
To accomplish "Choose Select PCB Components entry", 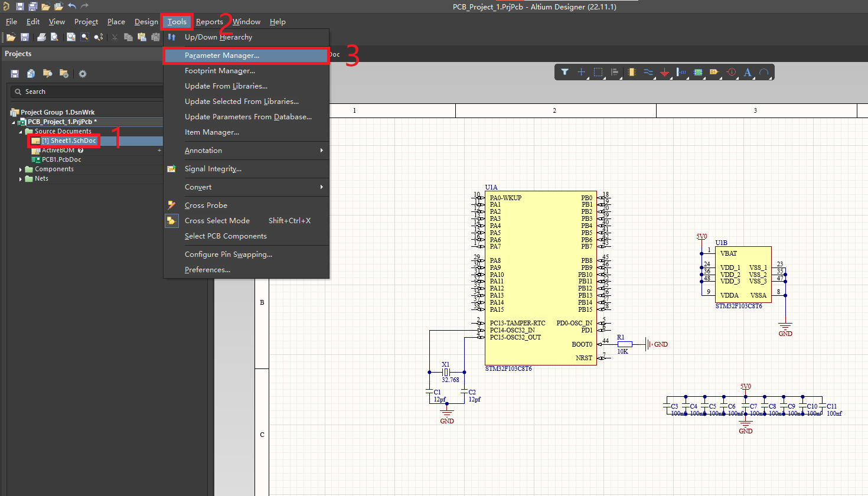I will [x=246, y=236].
